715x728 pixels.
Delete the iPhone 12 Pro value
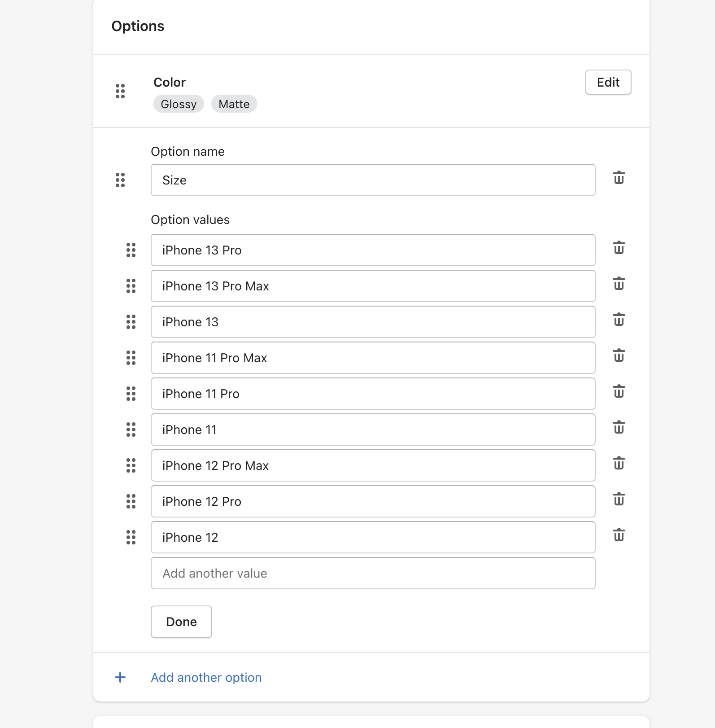619,500
